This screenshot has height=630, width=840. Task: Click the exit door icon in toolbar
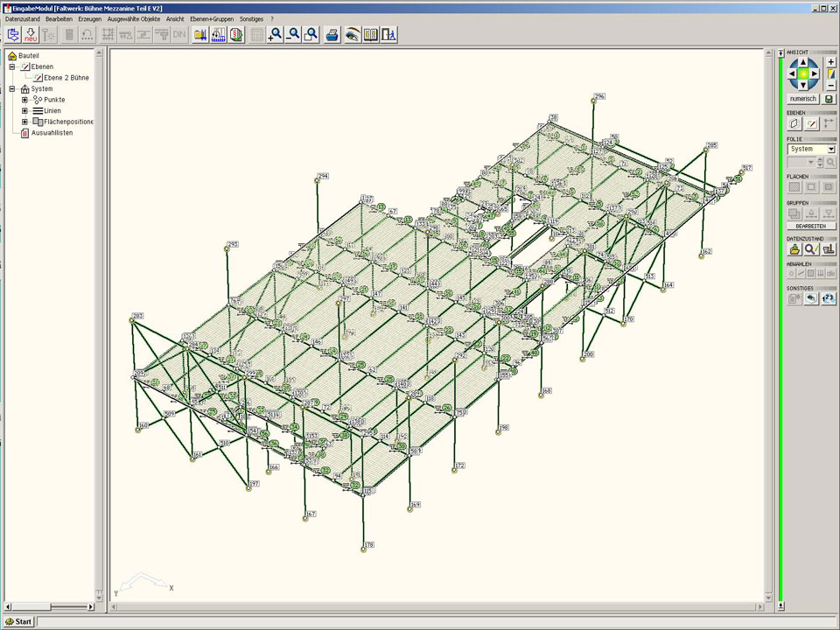click(x=389, y=35)
